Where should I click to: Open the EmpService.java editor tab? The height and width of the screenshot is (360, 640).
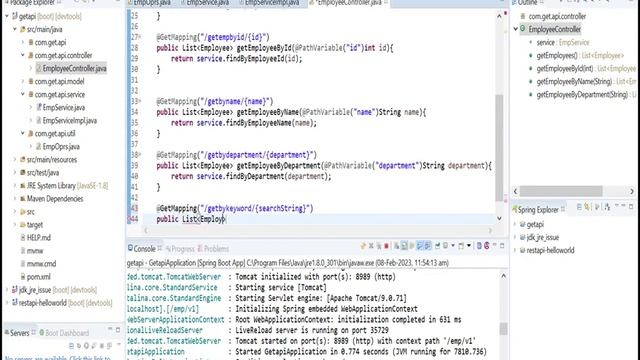[204, 3]
